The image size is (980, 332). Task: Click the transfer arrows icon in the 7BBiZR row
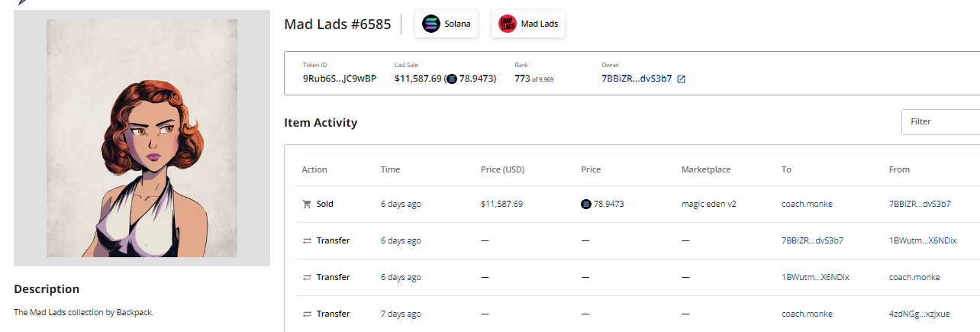click(x=307, y=240)
